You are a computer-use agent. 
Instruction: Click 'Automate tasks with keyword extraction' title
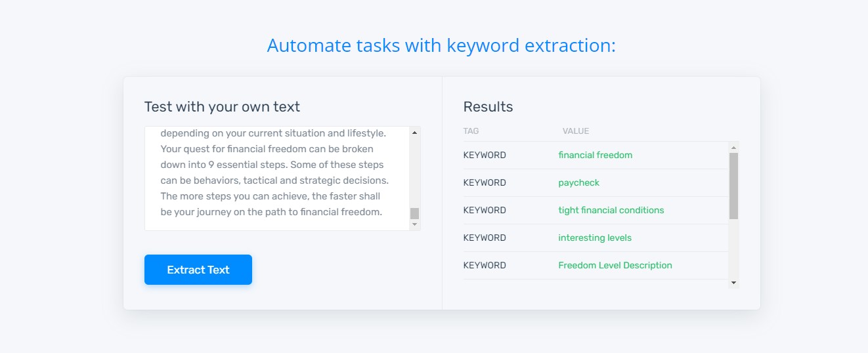coord(441,46)
